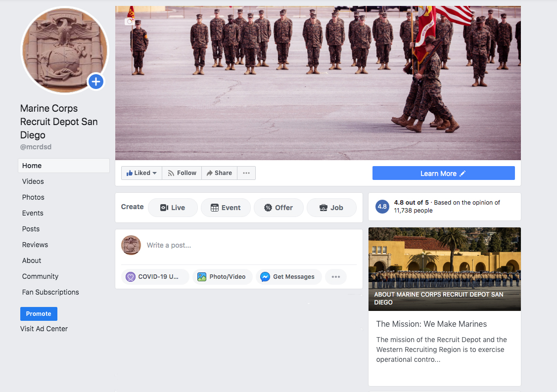This screenshot has height=392, width=557.
Task: Toggle Follow for this page
Action: [x=182, y=173]
